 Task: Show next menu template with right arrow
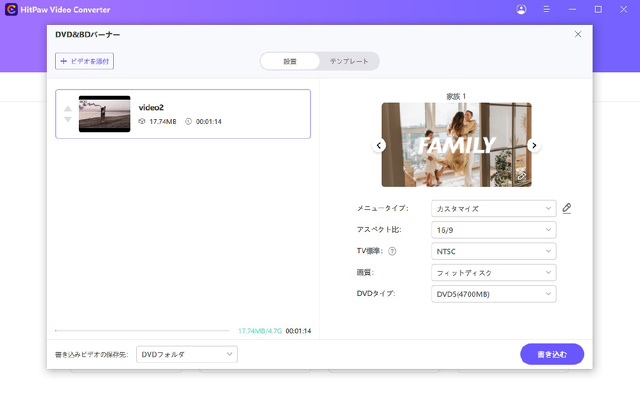534,145
